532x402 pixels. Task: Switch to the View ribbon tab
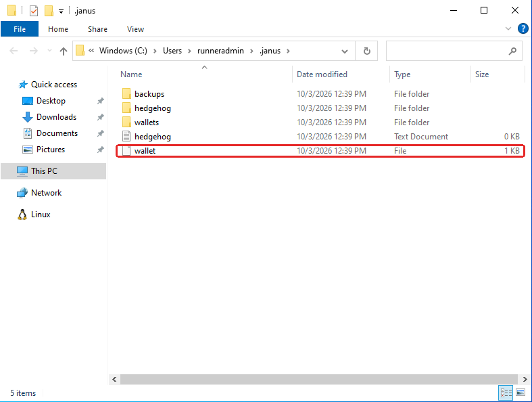(x=135, y=29)
